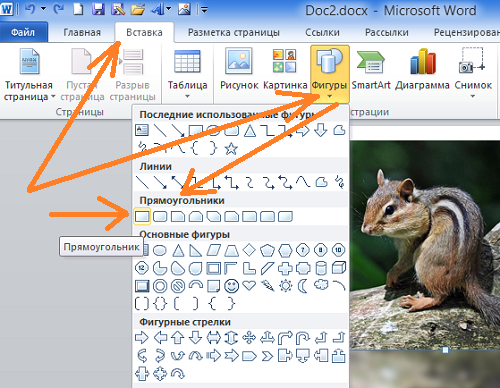Select the chevron arrow in Фигурные стрелки

(x=267, y=356)
